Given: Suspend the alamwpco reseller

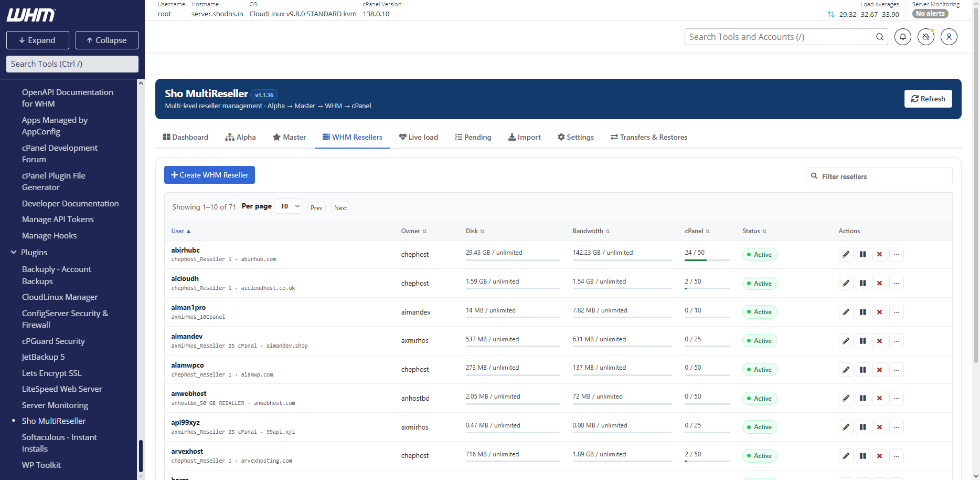Looking at the screenshot, I should tap(862, 370).
